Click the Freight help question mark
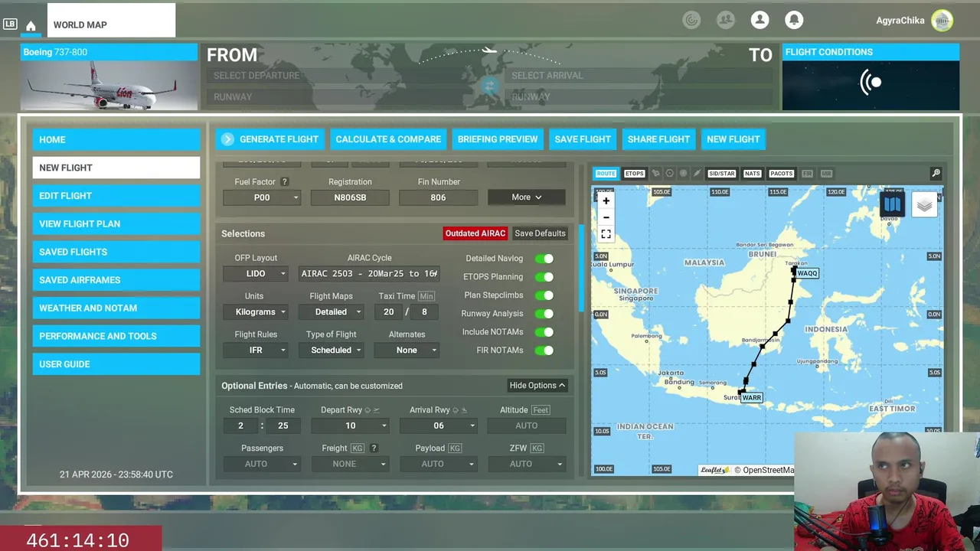 click(x=374, y=448)
